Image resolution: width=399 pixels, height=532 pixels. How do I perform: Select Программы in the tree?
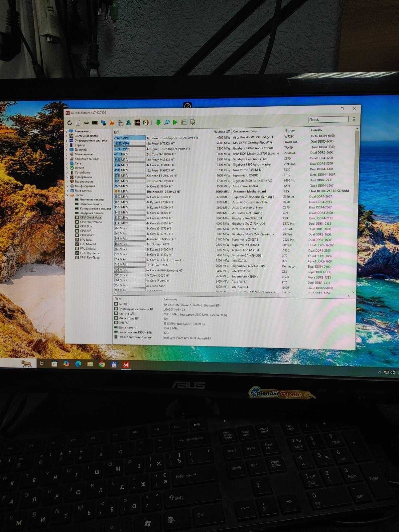tap(83, 177)
